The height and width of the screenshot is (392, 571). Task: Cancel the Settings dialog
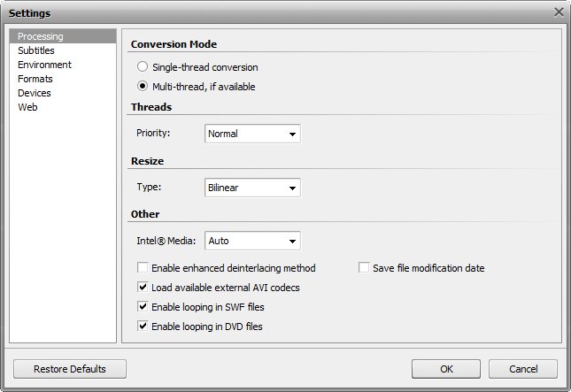tap(523, 369)
